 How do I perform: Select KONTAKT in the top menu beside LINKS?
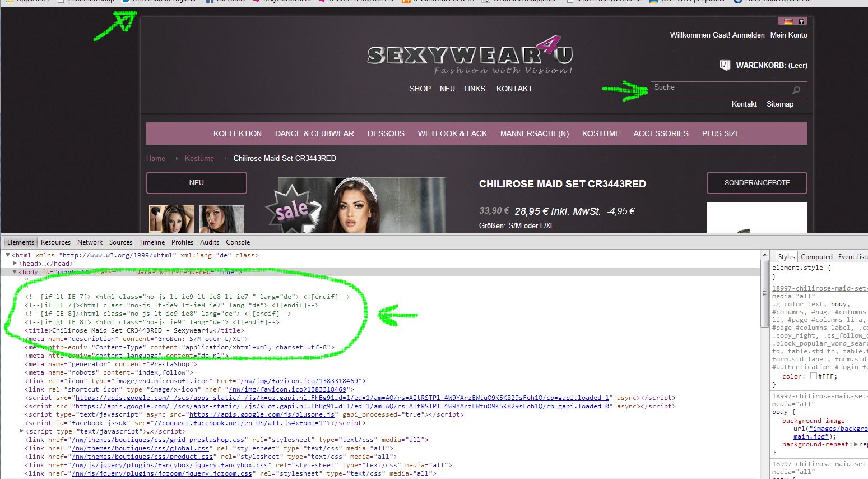pos(514,89)
